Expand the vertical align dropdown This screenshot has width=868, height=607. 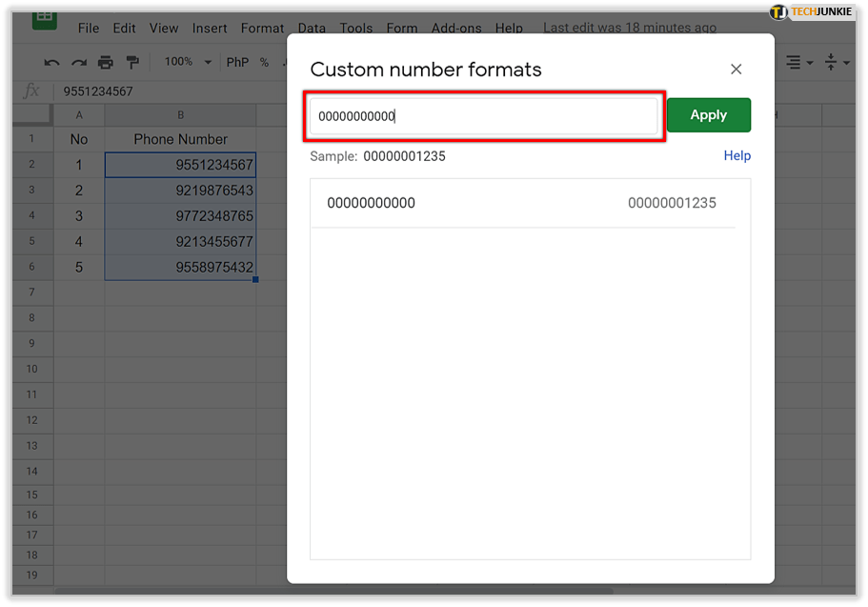(x=836, y=63)
